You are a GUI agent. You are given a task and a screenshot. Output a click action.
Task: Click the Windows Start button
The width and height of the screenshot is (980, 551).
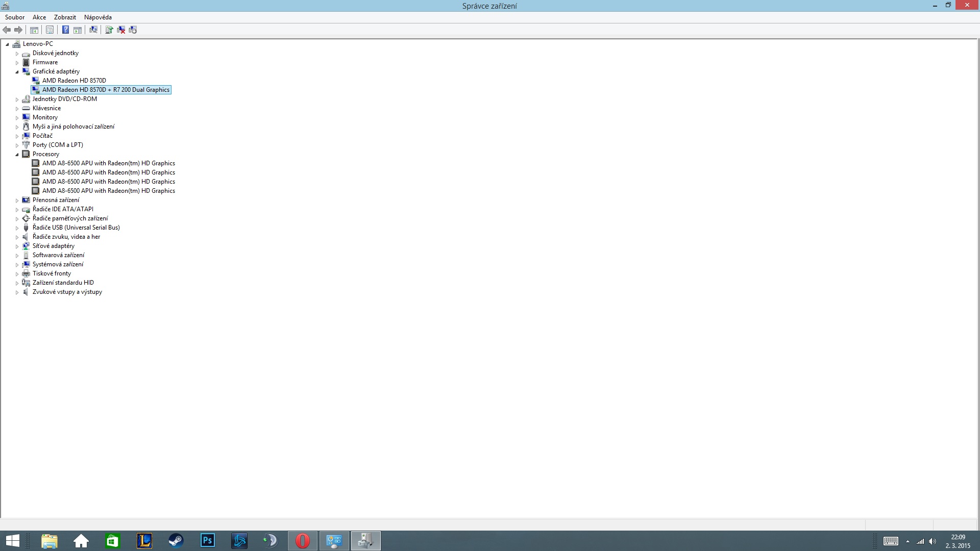click(12, 540)
